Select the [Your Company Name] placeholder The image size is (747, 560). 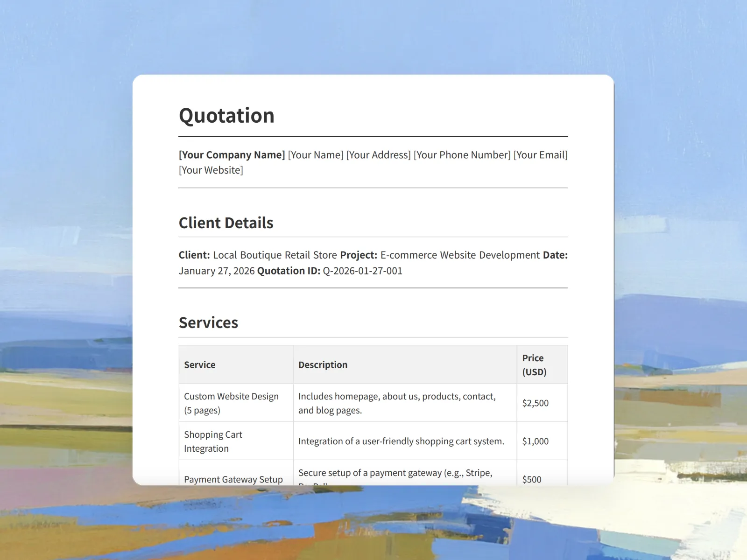point(232,155)
